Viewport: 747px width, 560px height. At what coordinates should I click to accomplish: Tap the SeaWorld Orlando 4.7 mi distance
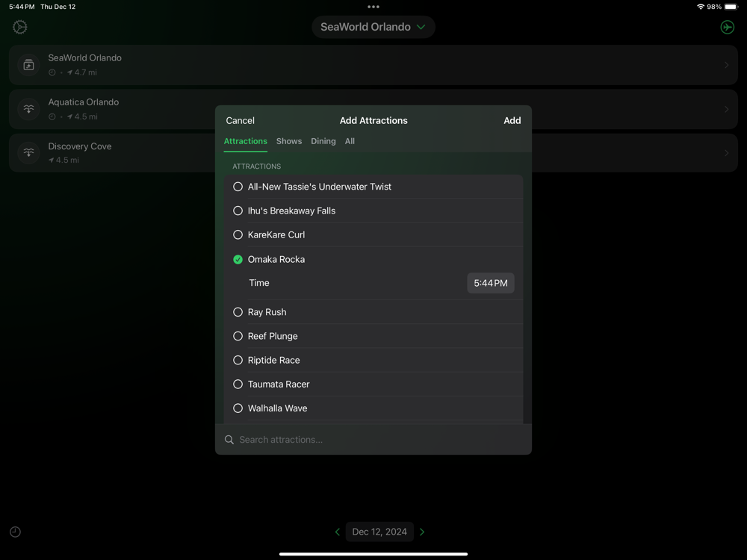(x=82, y=72)
